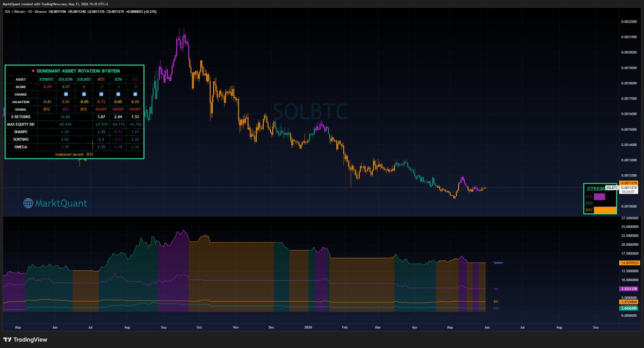The image size is (644, 348).
Task: Click the orange BTC strength bar
Action: point(605,210)
